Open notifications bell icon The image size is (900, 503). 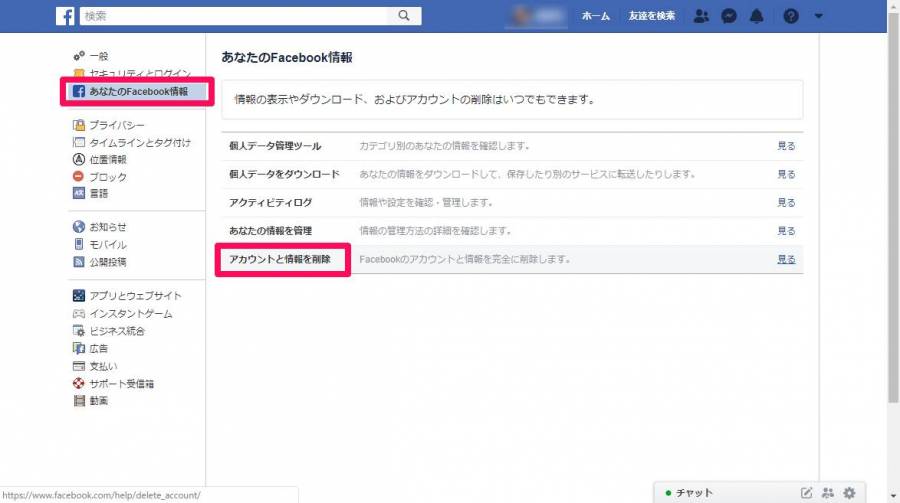(x=757, y=16)
